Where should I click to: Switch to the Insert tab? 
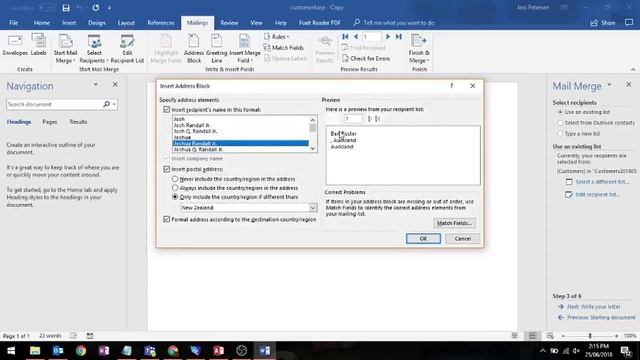69,23
